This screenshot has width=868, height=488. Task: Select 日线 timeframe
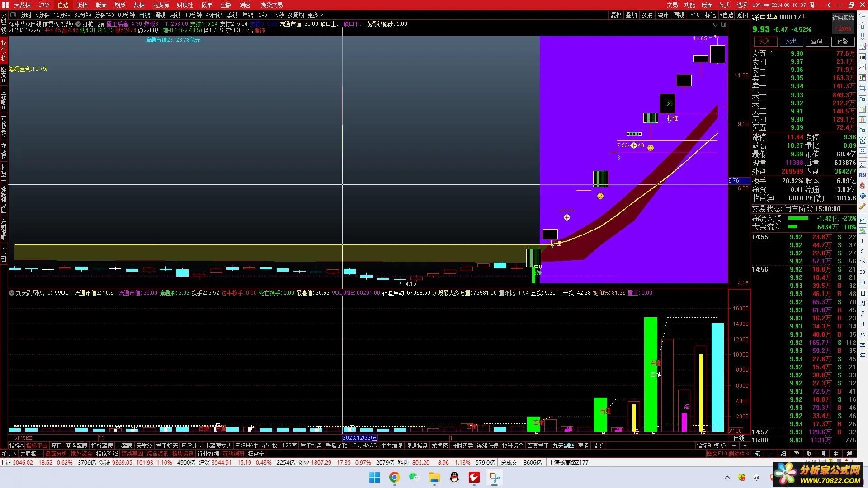point(145,15)
